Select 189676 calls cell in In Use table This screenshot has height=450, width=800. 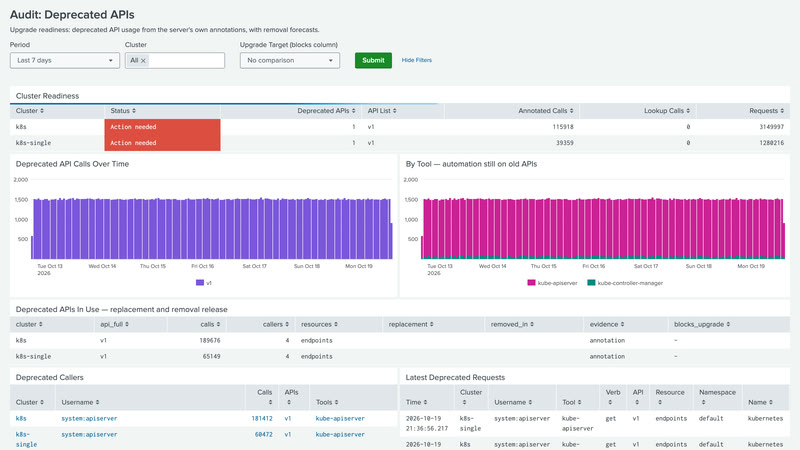pyautogui.click(x=210, y=340)
